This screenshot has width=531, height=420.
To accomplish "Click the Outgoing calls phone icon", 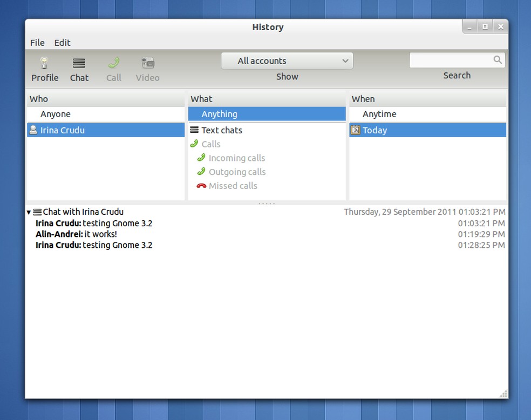I will tap(201, 171).
